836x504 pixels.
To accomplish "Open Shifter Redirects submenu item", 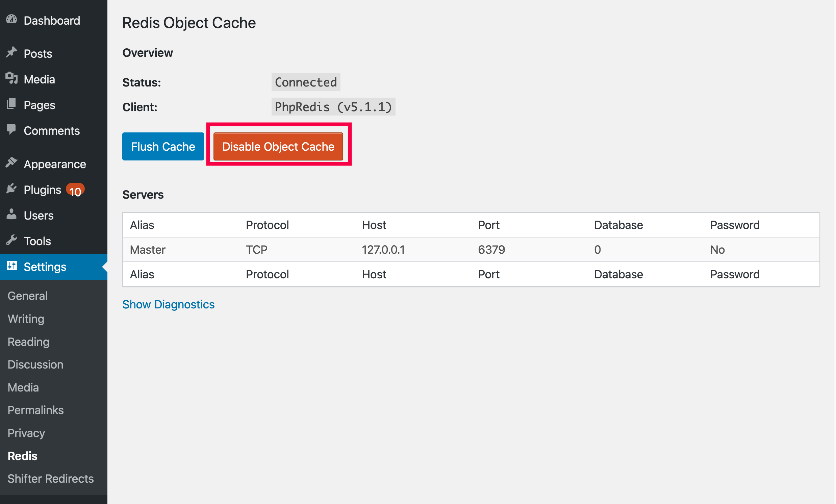I will coord(51,479).
